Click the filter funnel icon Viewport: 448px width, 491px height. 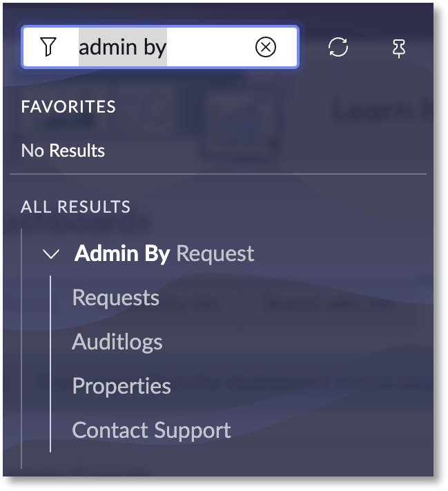pos(48,47)
